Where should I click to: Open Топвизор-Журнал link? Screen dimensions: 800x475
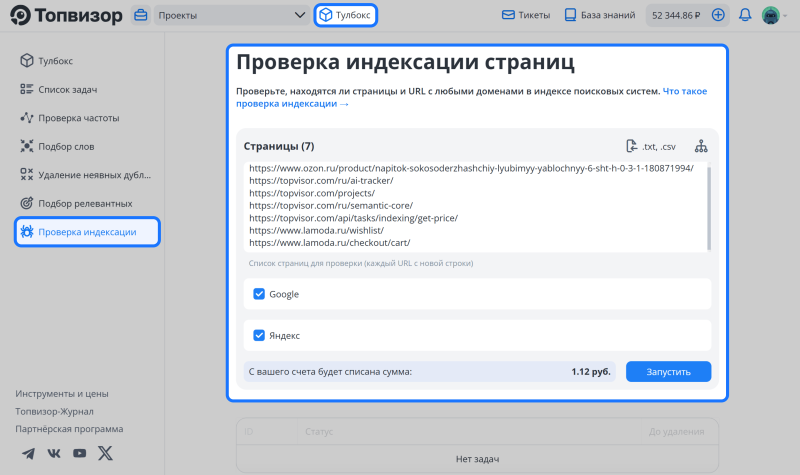click(54, 411)
